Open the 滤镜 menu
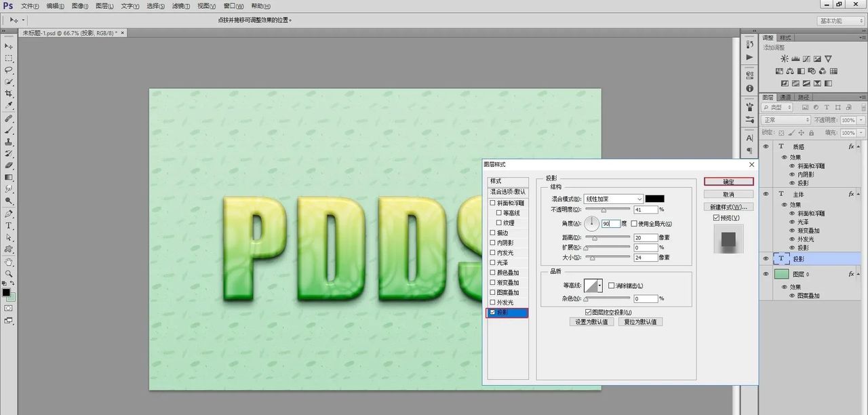 [x=180, y=6]
